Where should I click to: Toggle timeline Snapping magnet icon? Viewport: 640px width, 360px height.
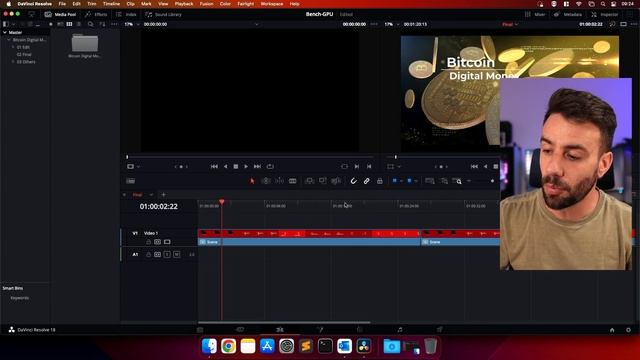353,181
